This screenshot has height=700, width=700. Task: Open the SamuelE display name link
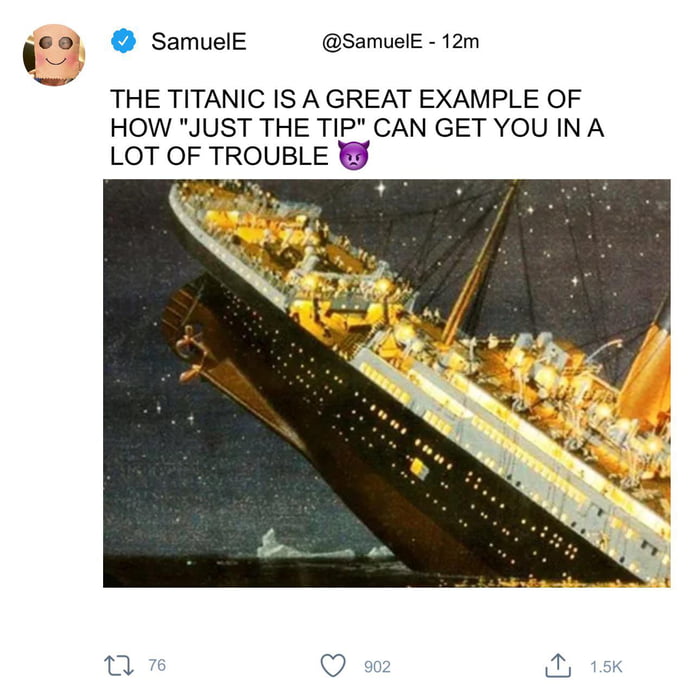[198, 41]
